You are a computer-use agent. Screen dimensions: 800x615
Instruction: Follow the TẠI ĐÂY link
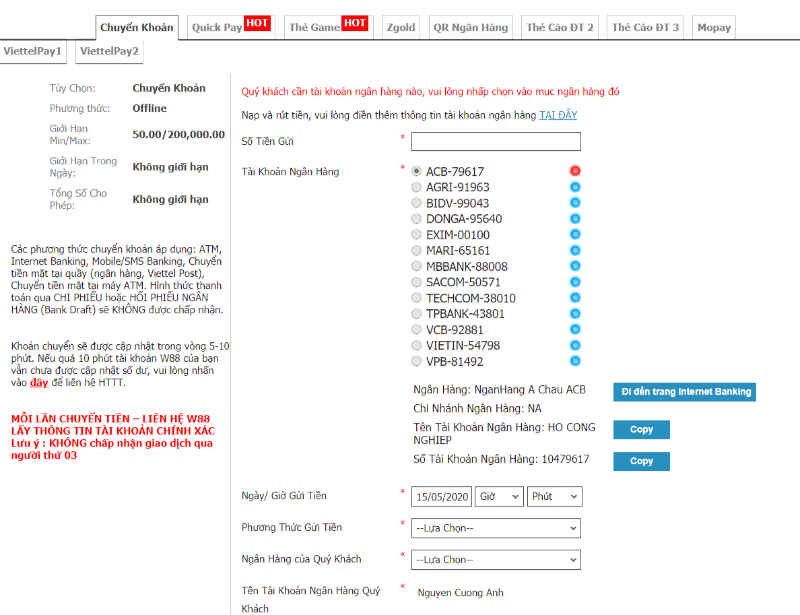pos(558,115)
